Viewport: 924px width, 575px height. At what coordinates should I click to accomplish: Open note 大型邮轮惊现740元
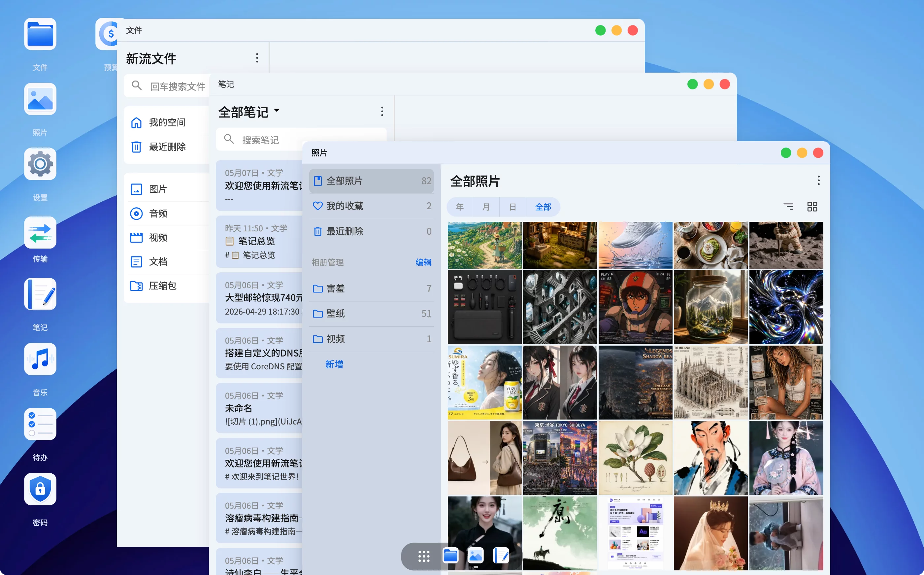point(260,298)
